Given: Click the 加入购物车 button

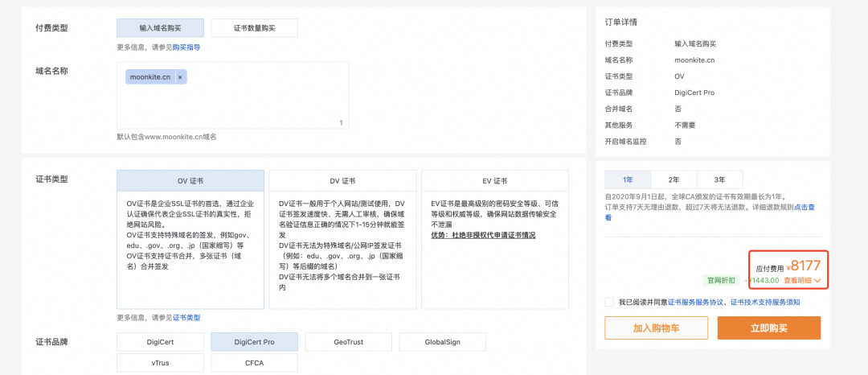Looking at the screenshot, I should click(x=656, y=328).
